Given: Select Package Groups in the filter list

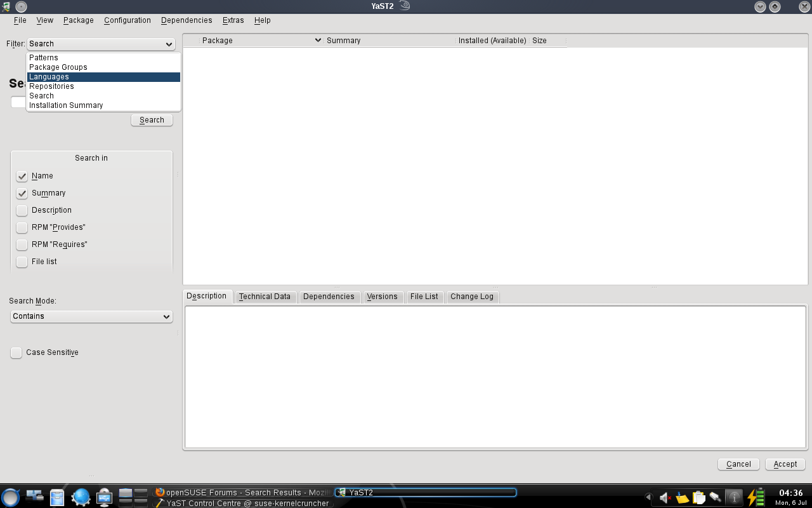Looking at the screenshot, I should pyautogui.click(x=104, y=67).
